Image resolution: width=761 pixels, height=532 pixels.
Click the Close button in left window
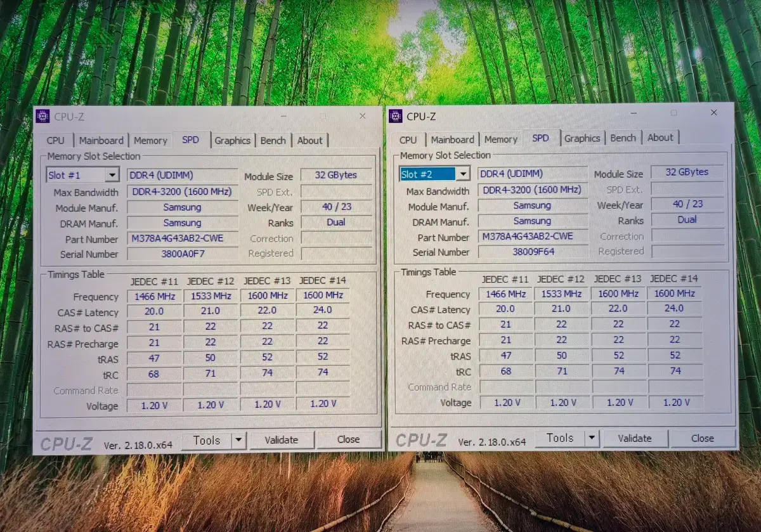coord(349,439)
